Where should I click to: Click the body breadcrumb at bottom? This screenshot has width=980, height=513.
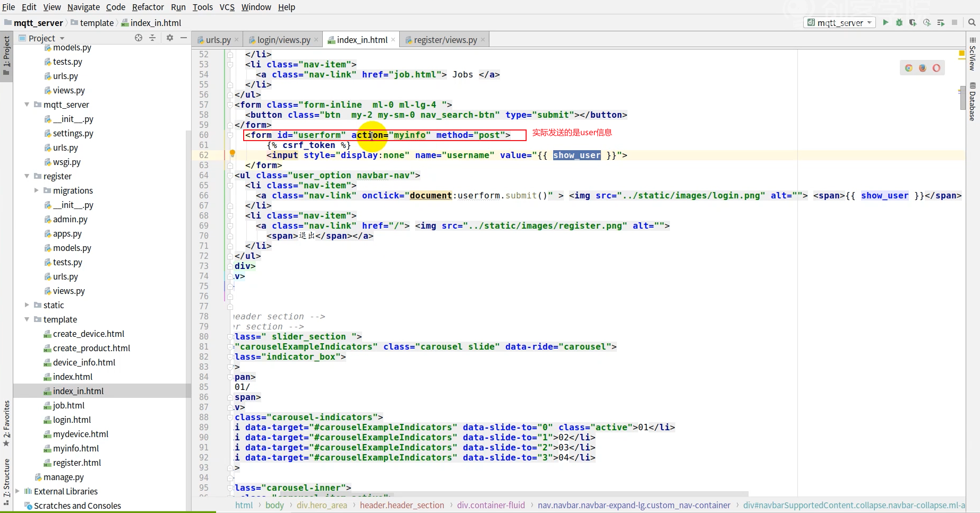coord(274,505)
